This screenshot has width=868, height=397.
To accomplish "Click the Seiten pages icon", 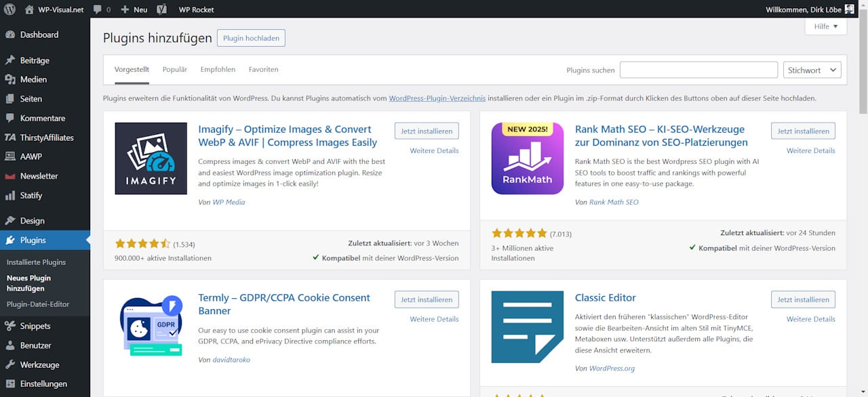I will 10,99.
